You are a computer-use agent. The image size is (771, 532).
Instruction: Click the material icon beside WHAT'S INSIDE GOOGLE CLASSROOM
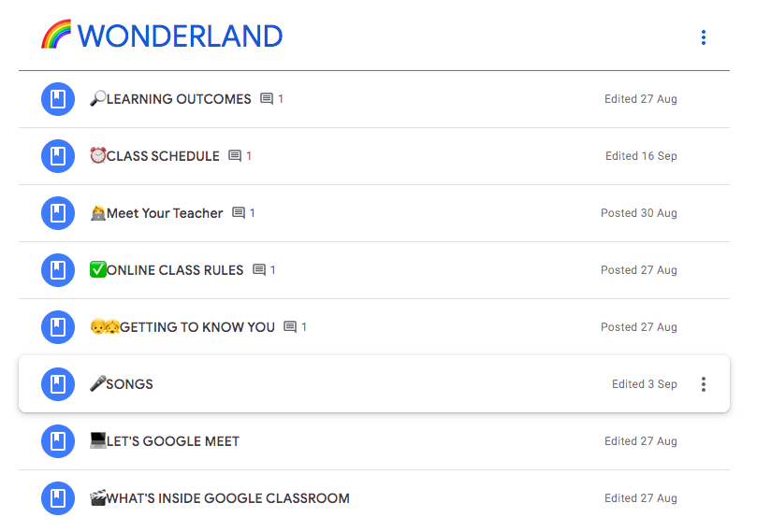click(x=58, y=497)
